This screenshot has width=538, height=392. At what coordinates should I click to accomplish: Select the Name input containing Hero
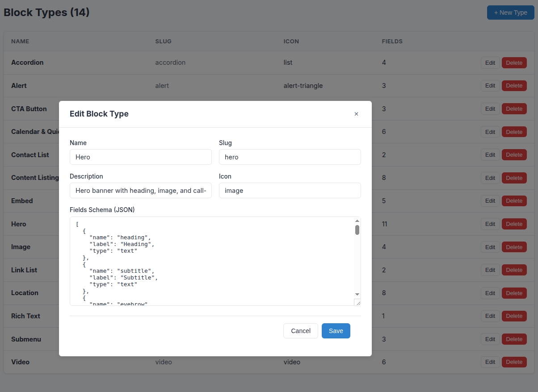pos(140,157)
